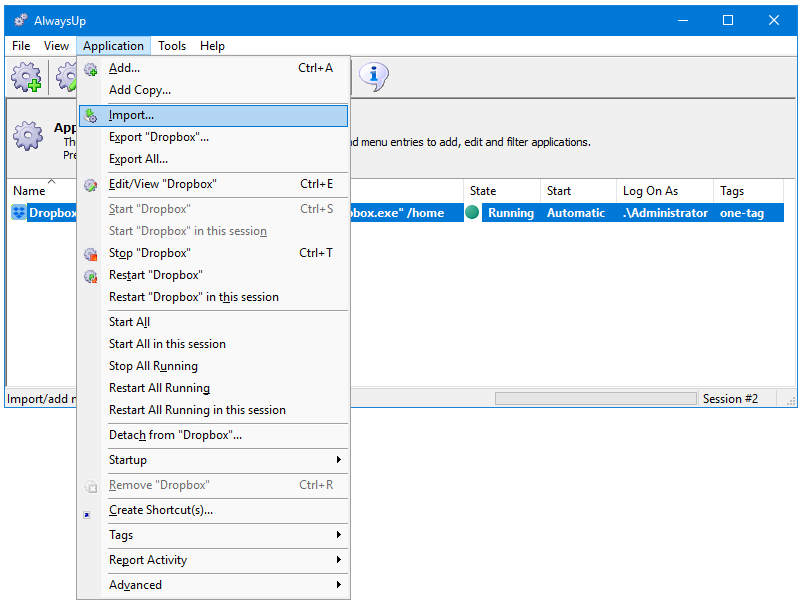Open the Tools menu

coord(172,46)
